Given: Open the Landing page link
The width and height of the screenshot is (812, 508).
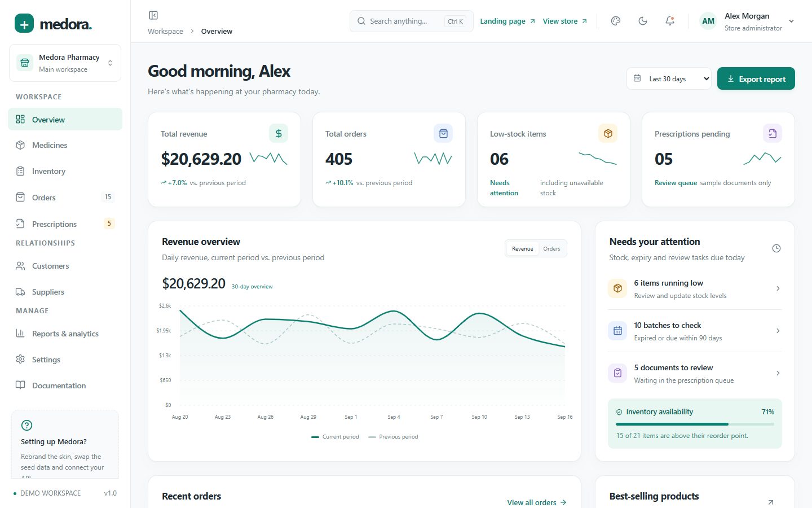Looking at the screenshot, I should [507, 21].
